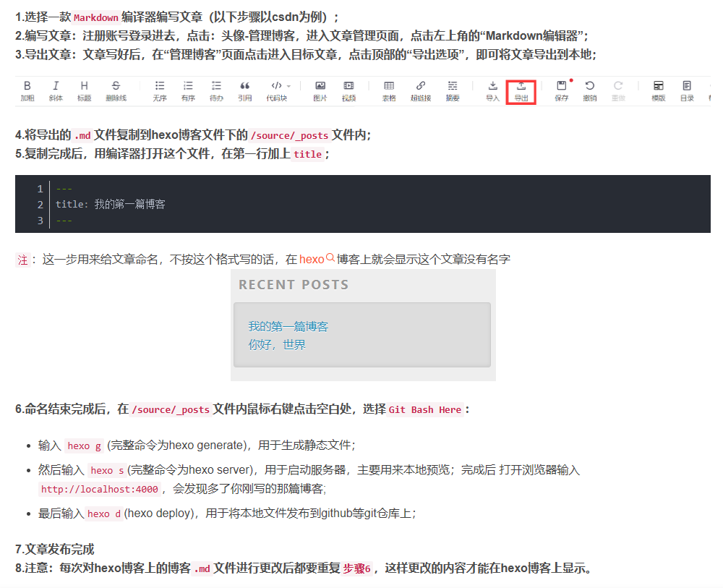Click the 'hexo g' inline code

85,446
